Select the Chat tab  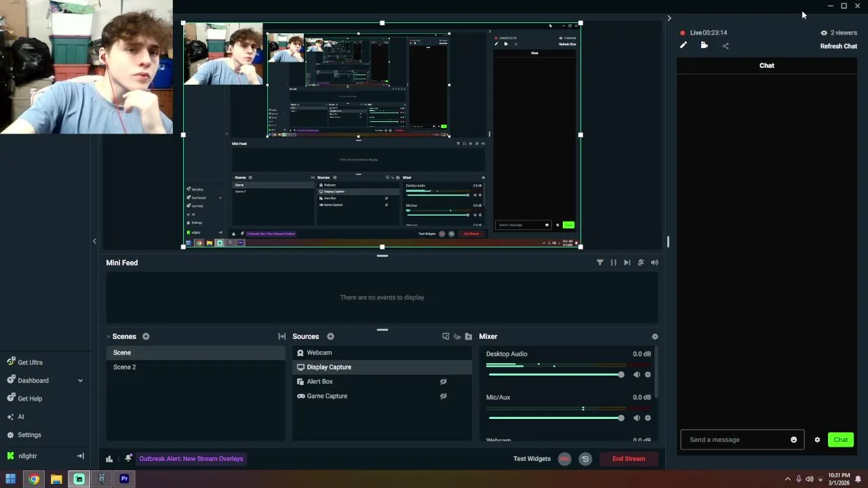pyautogui.click(x=767, y=66)
